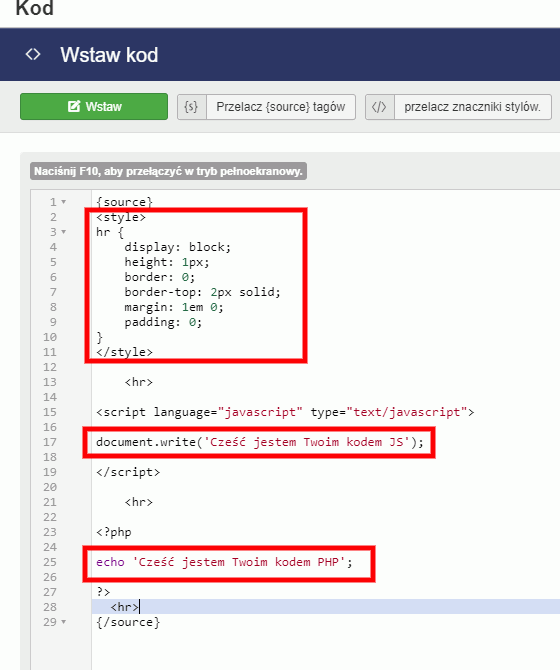Collapse fold arrow at line 29
This screenshot has width=560, height=670.
(64, 622)
